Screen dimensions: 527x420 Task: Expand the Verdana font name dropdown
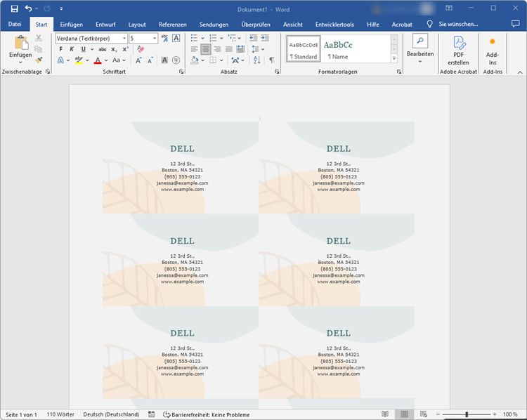tap(124, 38)
